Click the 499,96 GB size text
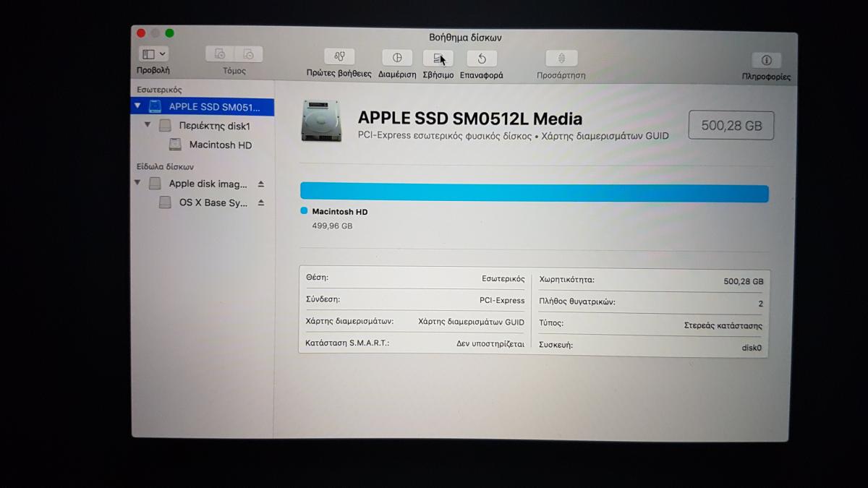868x488 pixels. [x=332, y=226]
